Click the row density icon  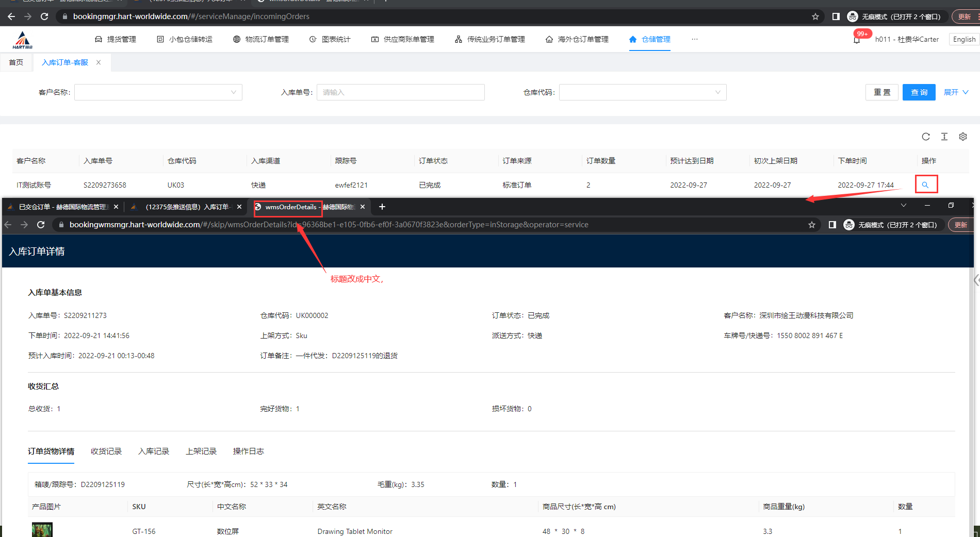click(x=944, y=137)
